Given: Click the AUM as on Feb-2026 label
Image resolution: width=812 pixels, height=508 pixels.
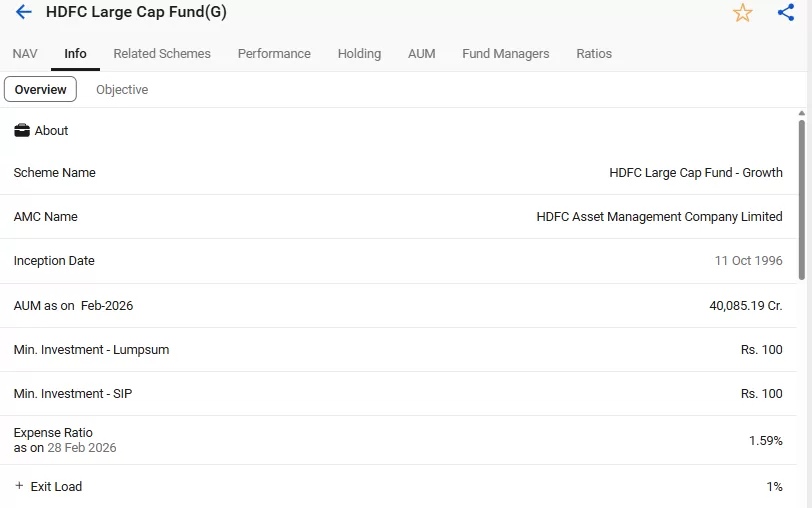Looking at the screenshot, I should pyautogui.click(x=73, y=306).
